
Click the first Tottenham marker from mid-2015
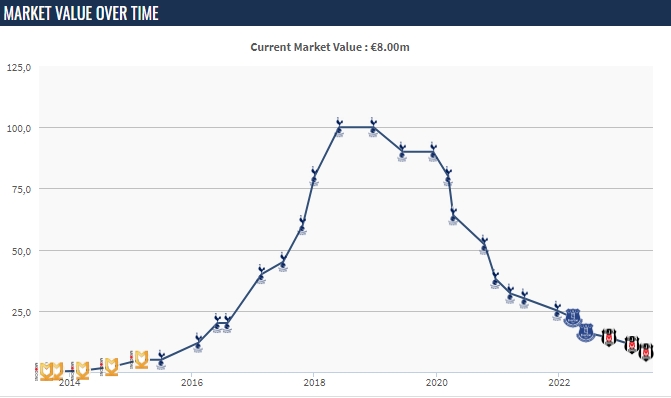pos(161,360)
